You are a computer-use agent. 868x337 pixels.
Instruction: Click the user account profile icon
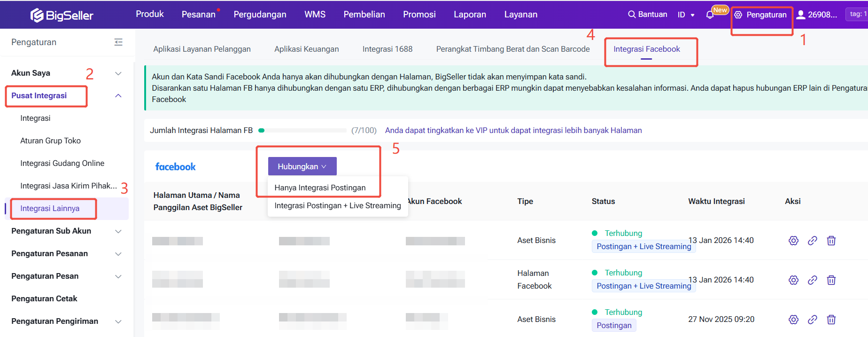click(x=801, y=15)
